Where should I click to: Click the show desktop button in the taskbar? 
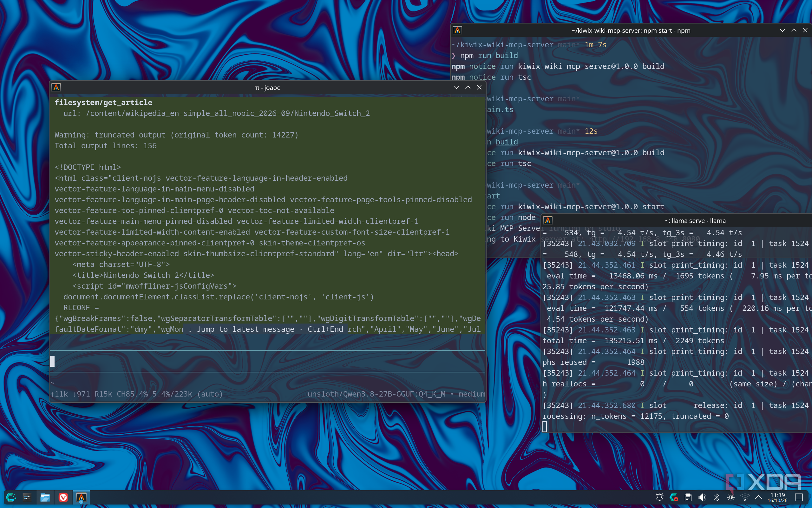799,497
